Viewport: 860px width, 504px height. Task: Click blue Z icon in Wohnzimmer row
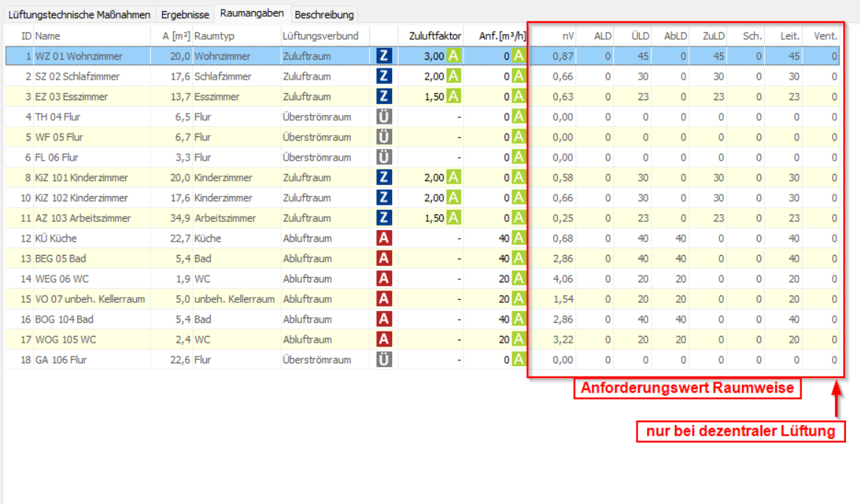(383, 56)
